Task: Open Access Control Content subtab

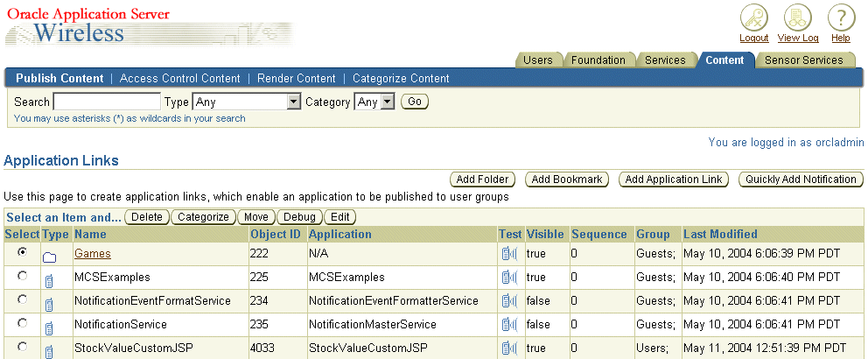Action: [180, 79]
